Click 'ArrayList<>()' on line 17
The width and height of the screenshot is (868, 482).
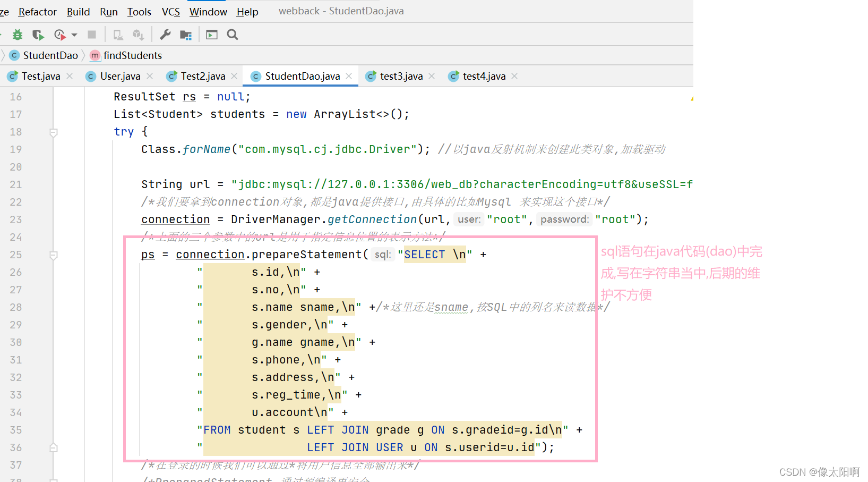click(x=358, y=114)
